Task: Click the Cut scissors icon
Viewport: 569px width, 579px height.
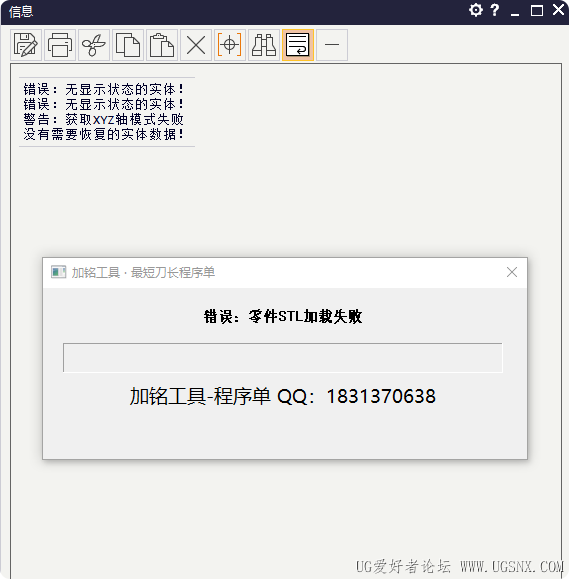Action: click(x=94, y=45)
